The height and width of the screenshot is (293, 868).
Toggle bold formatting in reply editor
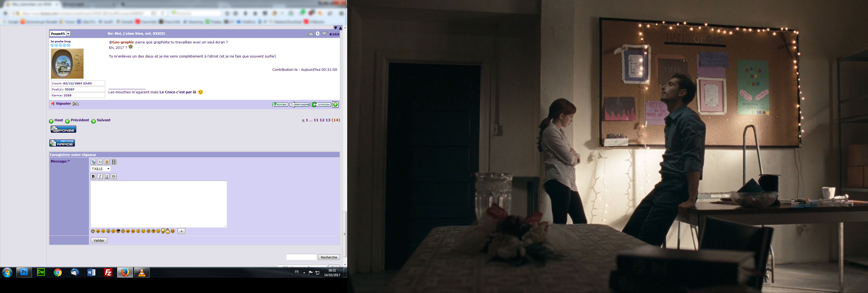pyautogui.click(x=93, y=176)
